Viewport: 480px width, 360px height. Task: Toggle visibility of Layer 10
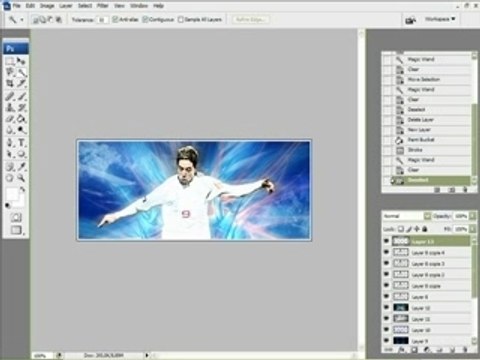click(x=387, y=329)
